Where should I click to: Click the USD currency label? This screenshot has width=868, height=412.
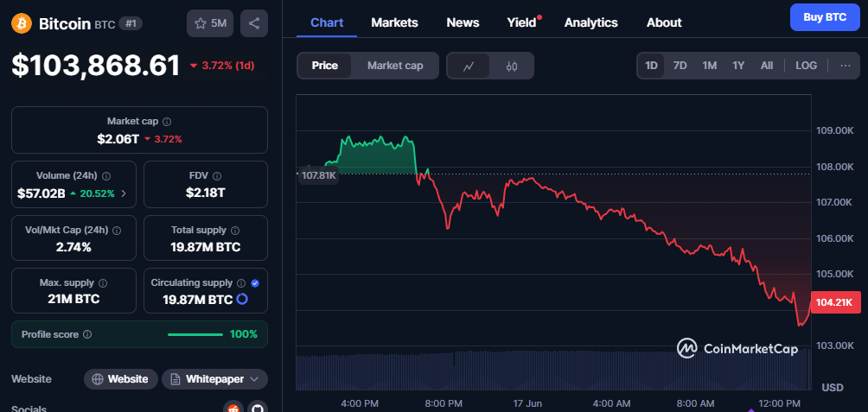point(833,387)
